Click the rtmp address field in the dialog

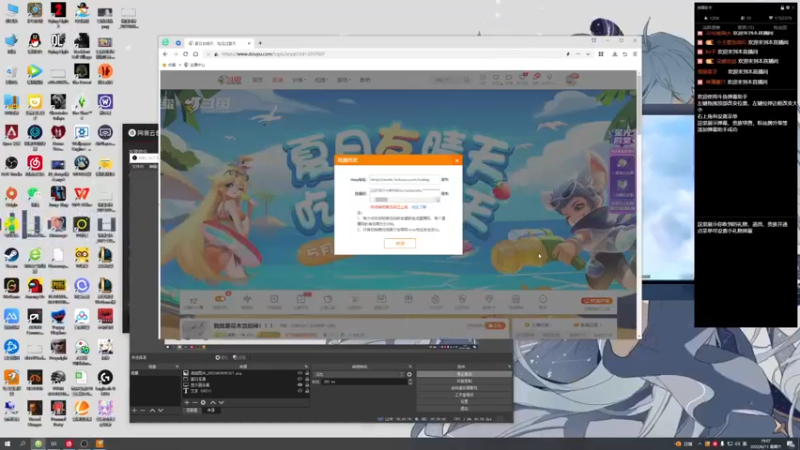(x=404, y=180)
